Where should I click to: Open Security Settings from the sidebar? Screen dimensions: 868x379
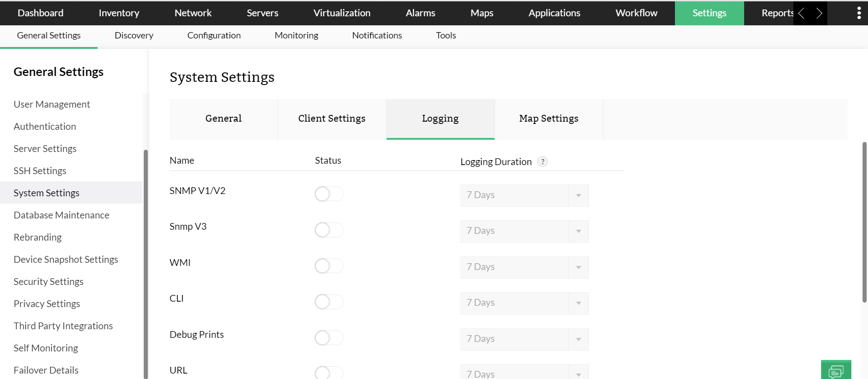tap(48, 282)
